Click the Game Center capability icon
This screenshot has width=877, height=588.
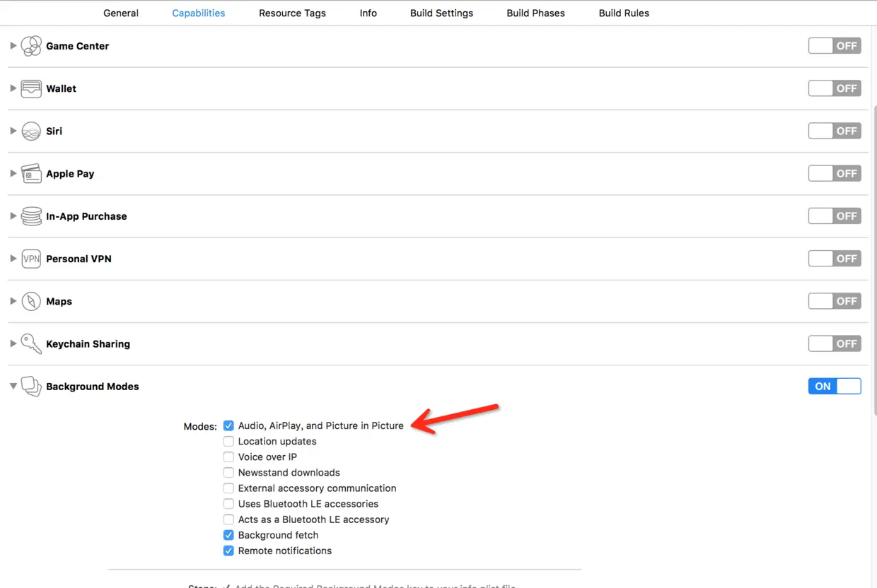point(31,46)
